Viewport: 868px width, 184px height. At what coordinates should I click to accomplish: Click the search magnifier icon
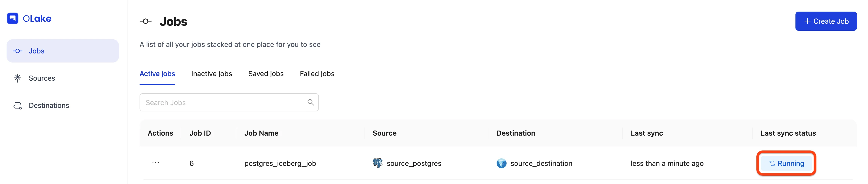pyautogui.click(x=310, y=102)
